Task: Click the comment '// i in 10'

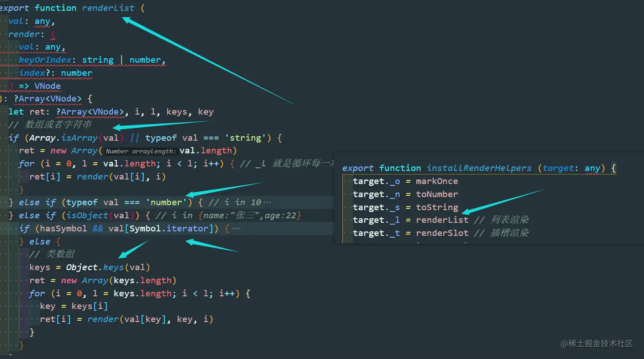Action: click(235, 203)
